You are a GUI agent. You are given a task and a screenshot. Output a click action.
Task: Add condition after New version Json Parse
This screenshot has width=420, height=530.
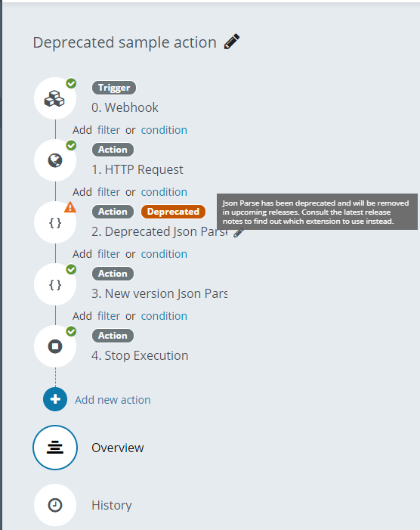tap(164, 316)
